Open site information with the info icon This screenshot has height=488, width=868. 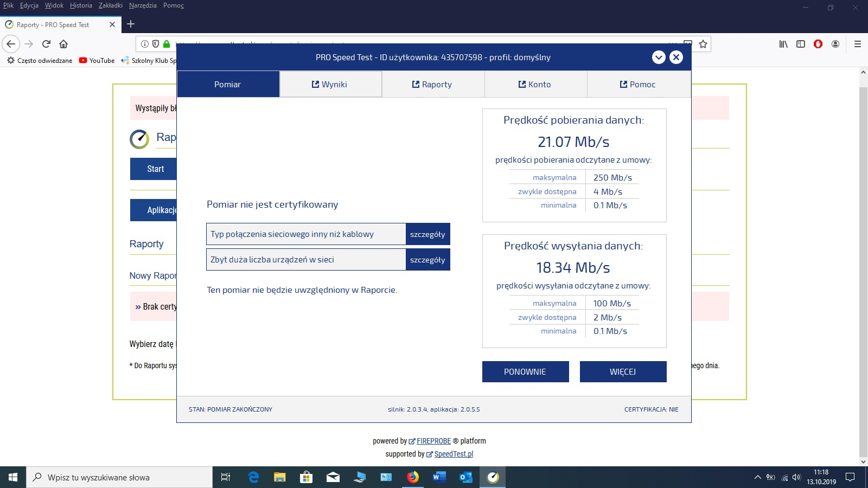click(145, 44)
